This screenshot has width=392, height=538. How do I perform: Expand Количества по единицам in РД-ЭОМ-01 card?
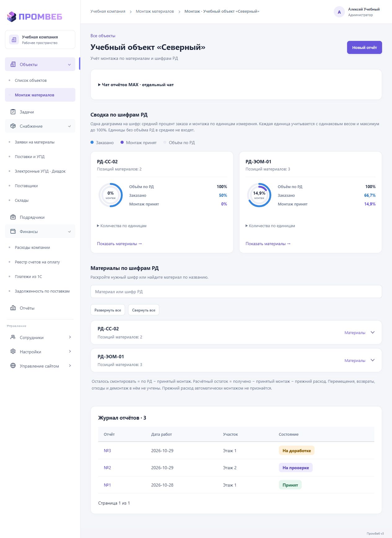[x=270, y=226]
